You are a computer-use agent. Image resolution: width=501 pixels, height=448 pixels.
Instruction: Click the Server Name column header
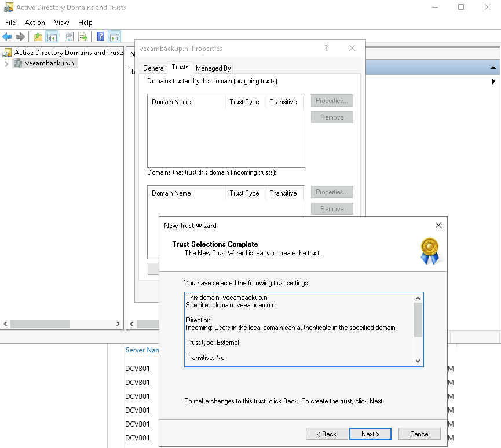coord(142,350)
